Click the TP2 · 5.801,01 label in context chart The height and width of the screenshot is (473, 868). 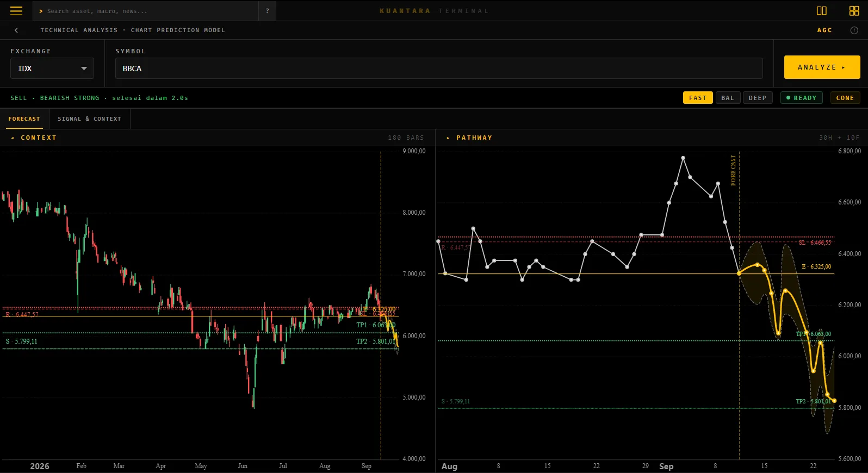click(x=376, y=341)
